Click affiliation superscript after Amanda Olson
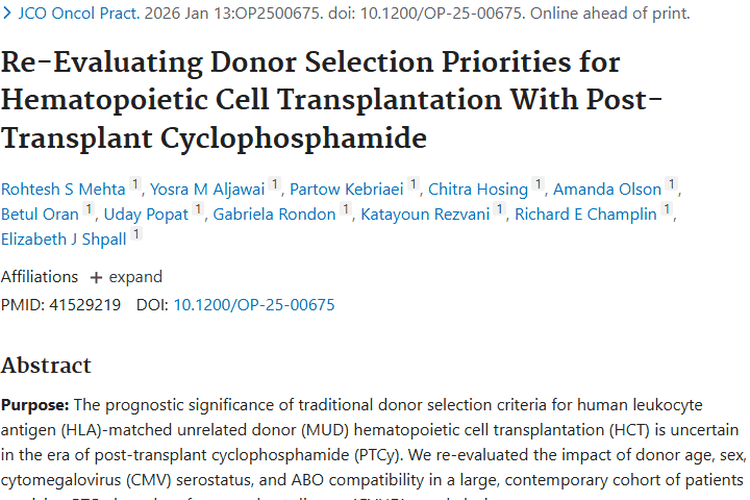The width and height of the screenshot is (750, 500). click(672, 185)
